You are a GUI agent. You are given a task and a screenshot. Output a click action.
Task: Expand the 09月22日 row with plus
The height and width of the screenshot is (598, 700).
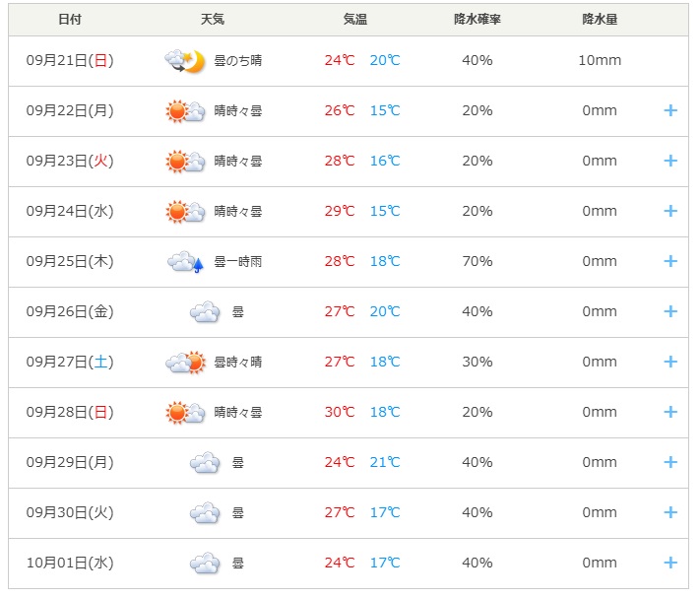tap(670, 111)
